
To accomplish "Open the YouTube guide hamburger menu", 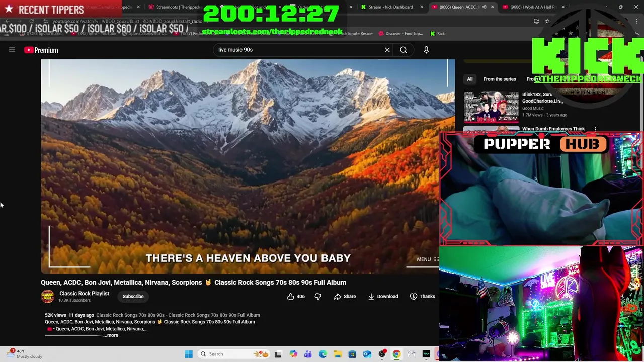I will click(12, 50).
